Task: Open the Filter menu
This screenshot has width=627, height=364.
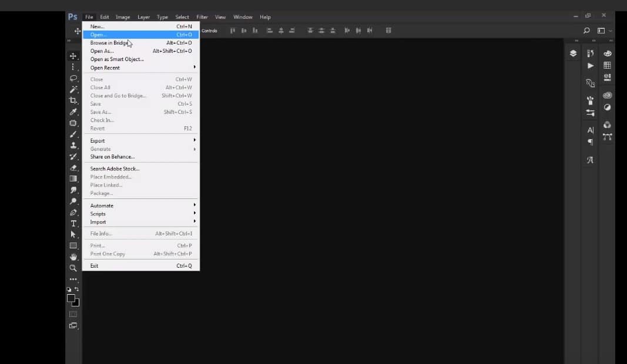Action: (x=202, y=17)
